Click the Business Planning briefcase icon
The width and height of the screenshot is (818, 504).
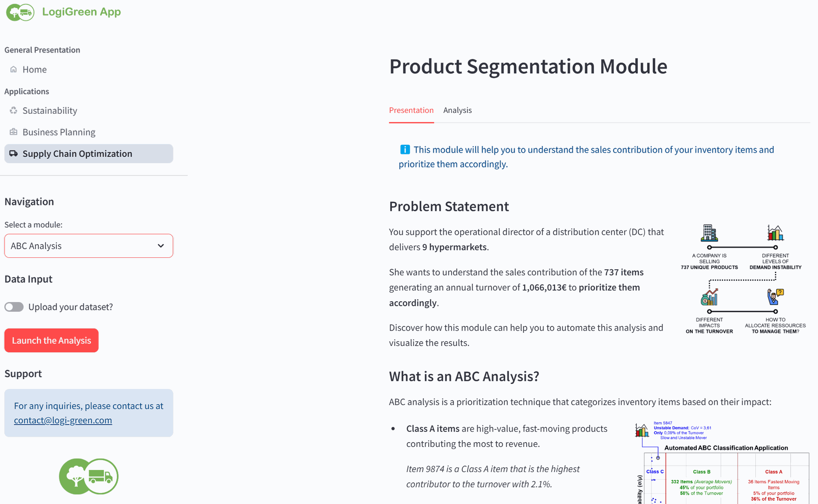click(14, 132)
